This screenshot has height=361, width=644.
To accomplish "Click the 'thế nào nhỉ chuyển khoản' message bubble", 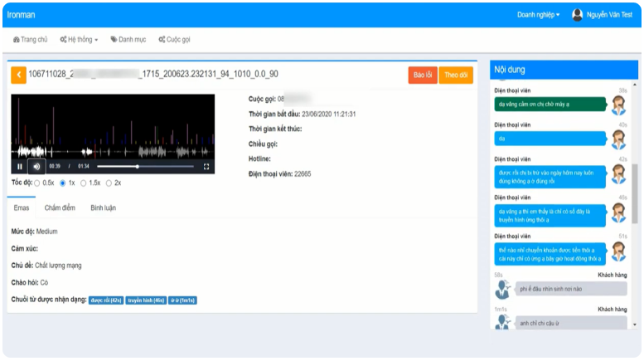I will click(x=550, y=254).
